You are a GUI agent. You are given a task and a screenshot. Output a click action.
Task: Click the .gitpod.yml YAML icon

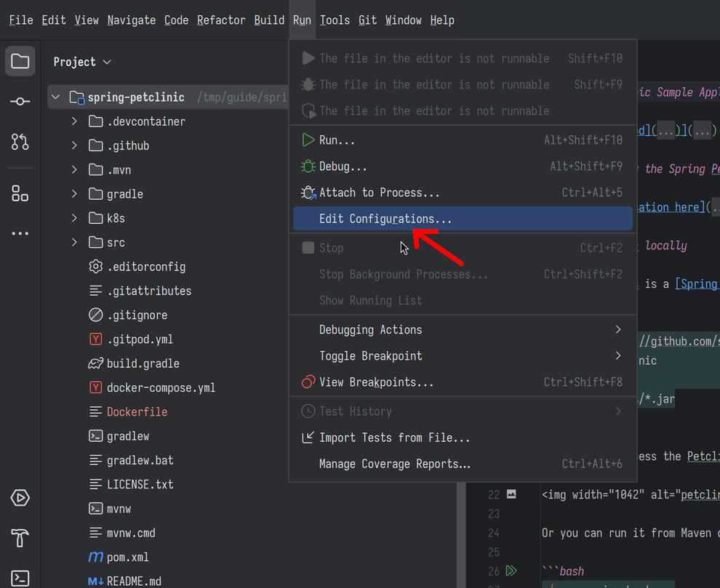(95, 339)
